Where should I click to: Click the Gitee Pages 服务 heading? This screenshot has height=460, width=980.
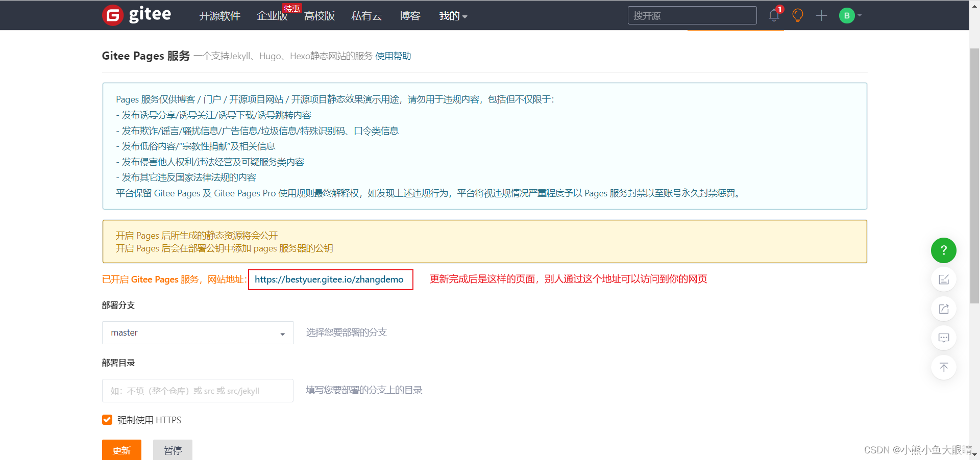pyautogui.click(x=146, y=56)
